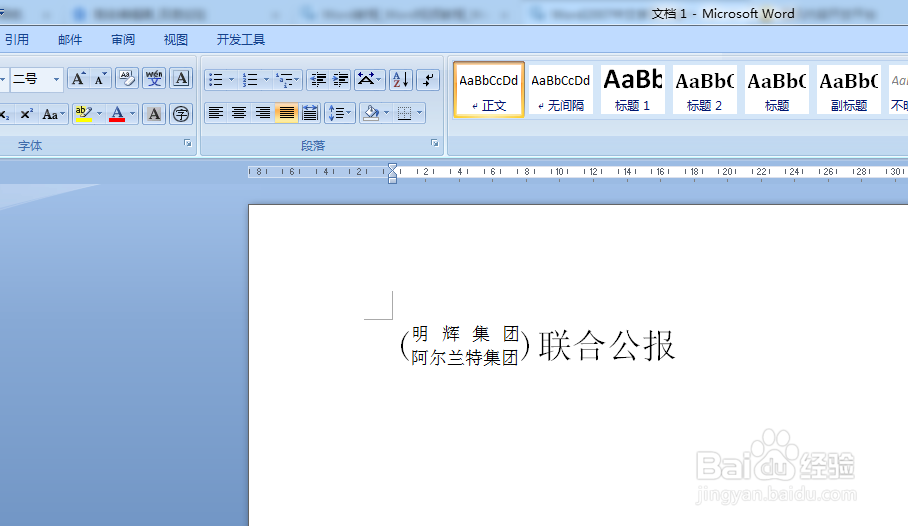The image size is (908, 526).
Task: Open the Font (字体) dialog launcher
Action: click(188, 143)
